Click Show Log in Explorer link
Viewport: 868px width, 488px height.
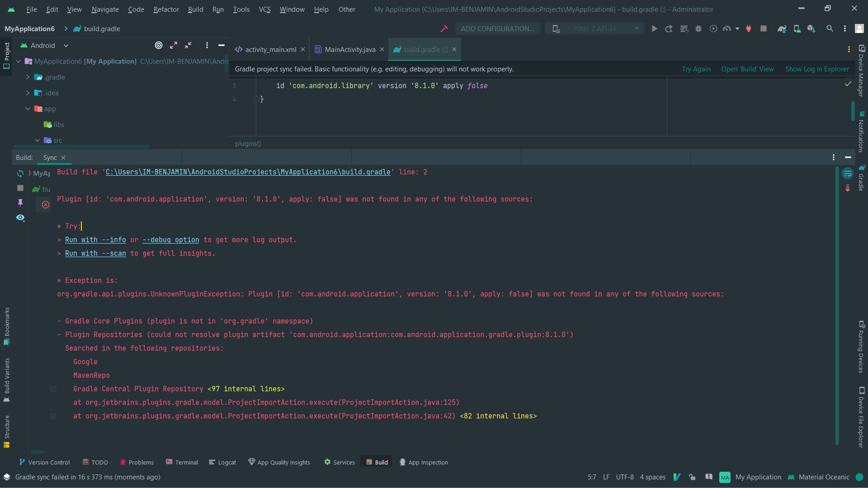pyautogui.click(x=817, y=69)
